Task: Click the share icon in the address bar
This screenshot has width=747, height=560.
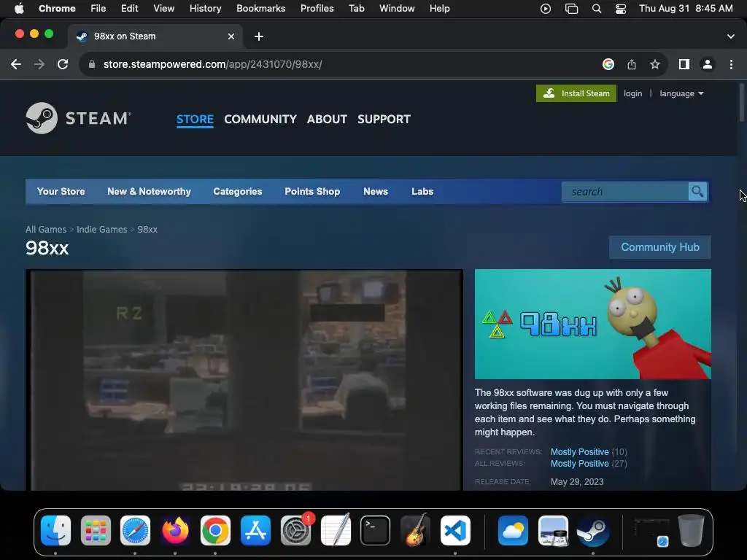Action: [632, 64]
